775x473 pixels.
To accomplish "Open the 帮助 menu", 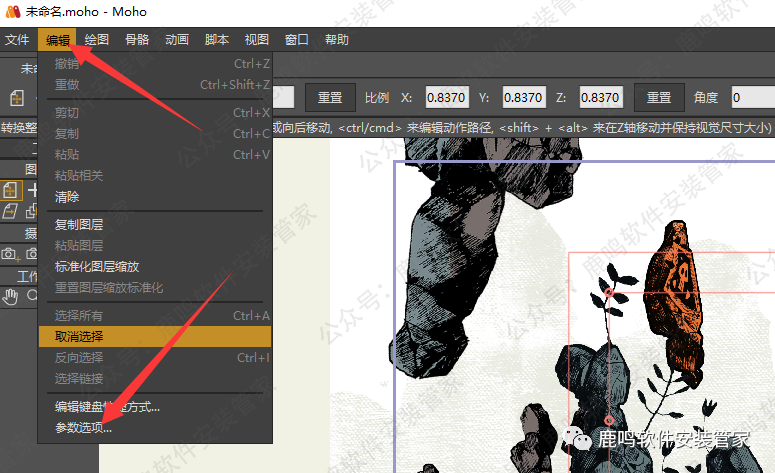I will click(337, 40).
